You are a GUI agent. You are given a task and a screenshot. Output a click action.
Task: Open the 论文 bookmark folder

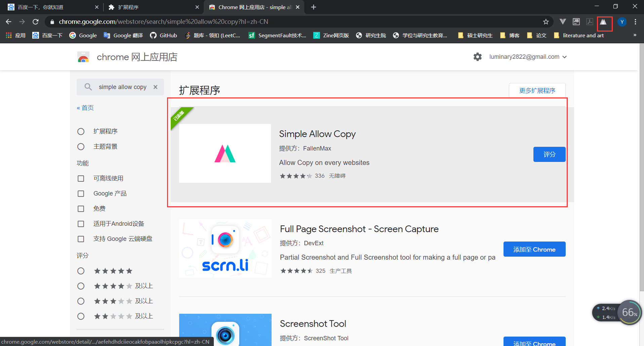point(537,35)
